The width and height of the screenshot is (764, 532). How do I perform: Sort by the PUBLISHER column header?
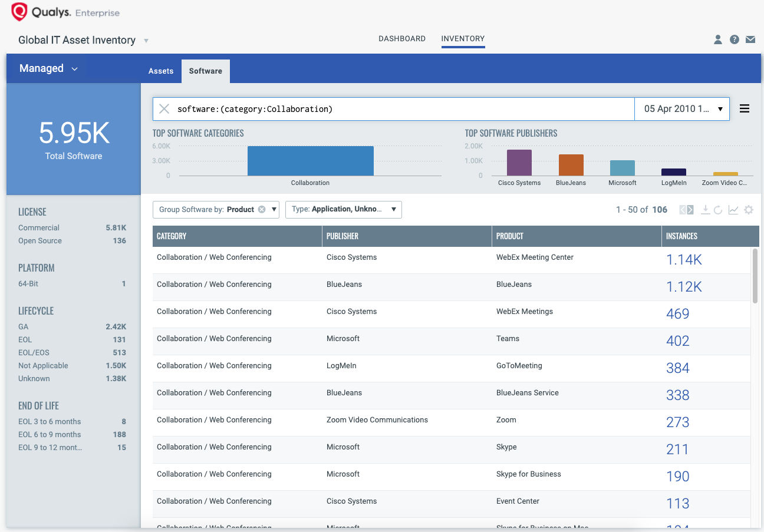pyautogui.click(x=407, y=236)
